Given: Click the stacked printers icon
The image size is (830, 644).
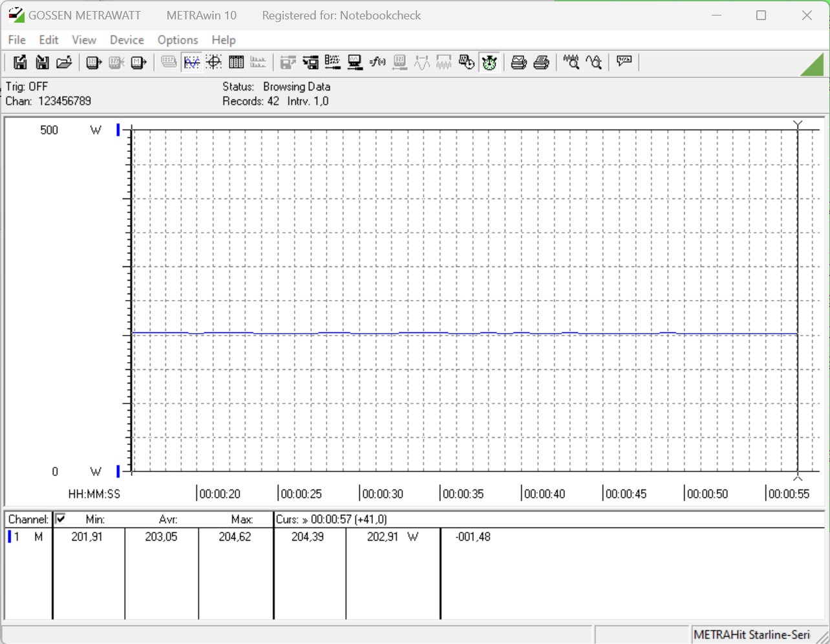Looking at the screenshot, I should click(x=542, y=62).
